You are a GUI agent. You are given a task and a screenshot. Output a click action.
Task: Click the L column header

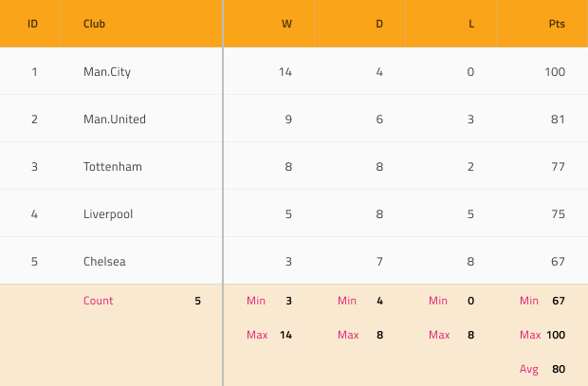[x=451, y=24]
